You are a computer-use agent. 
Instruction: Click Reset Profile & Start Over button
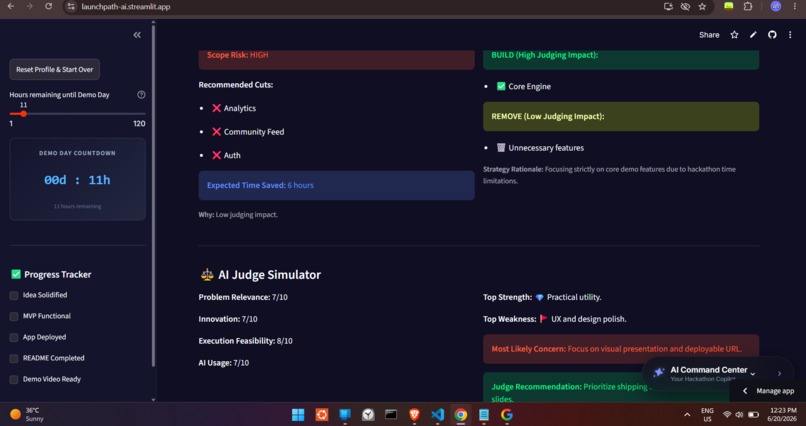(54, 69)
